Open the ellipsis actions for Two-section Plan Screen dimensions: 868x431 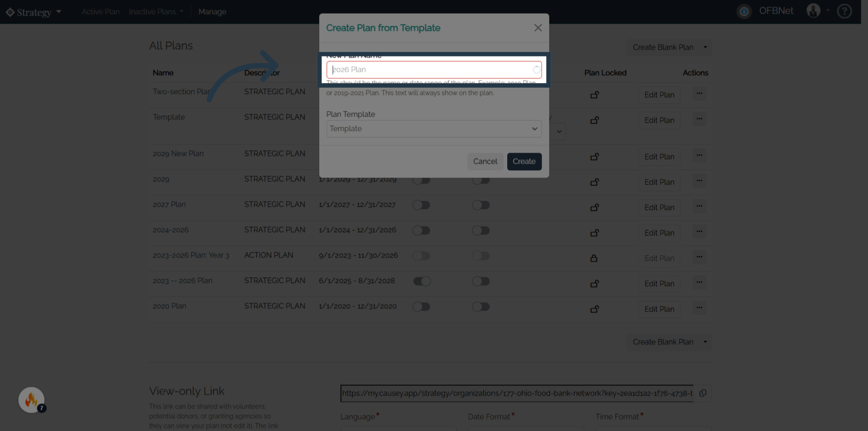[x=699, y=94]
